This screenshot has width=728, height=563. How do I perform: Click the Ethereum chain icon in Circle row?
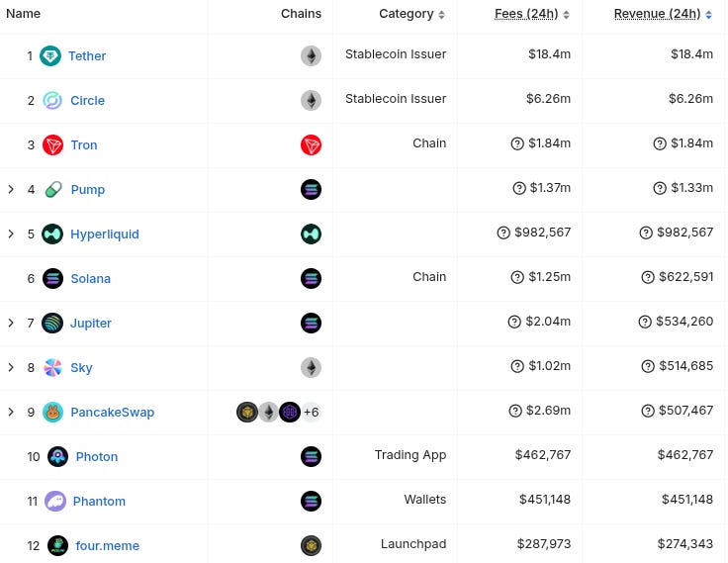311,100
